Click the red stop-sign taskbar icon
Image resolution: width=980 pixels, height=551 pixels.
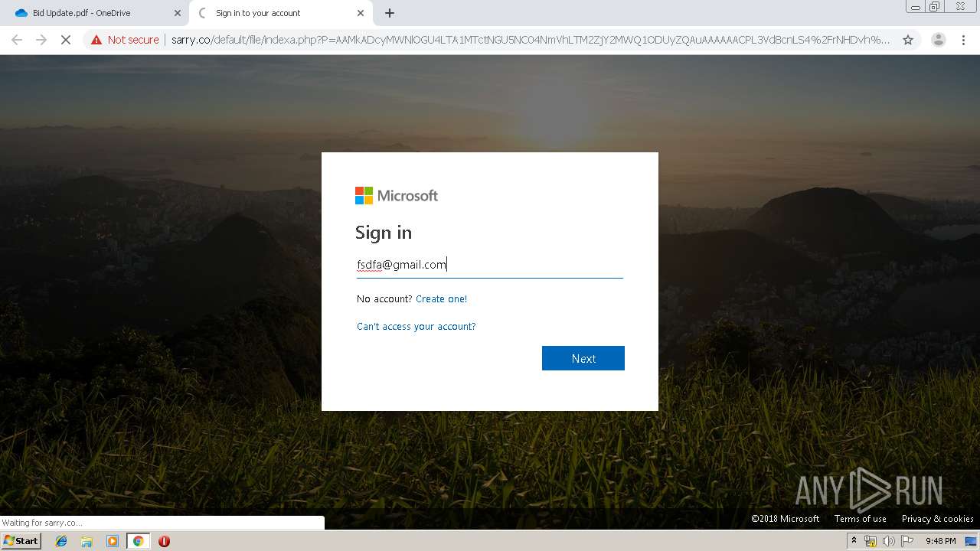point(164,541)
